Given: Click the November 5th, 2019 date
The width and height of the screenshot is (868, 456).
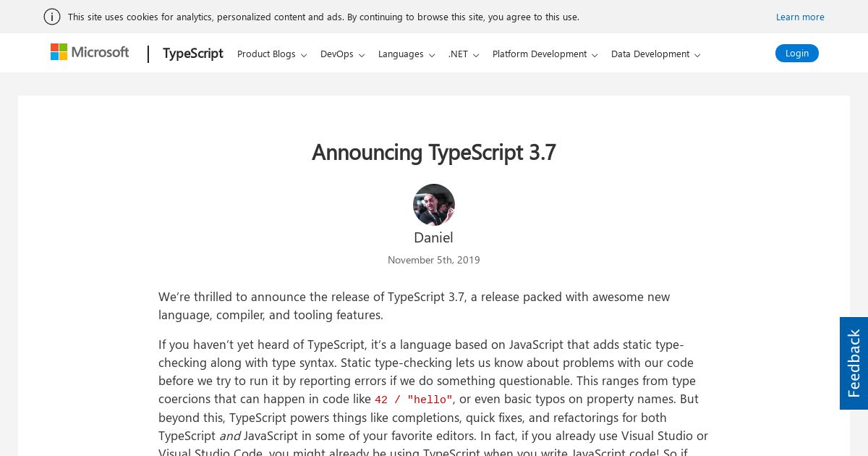Looking at the screenshot, I should click(x=434, y=260).
